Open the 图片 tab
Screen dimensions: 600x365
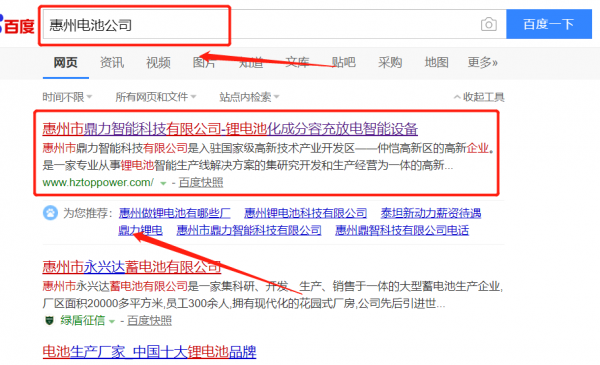click(204, 62)
